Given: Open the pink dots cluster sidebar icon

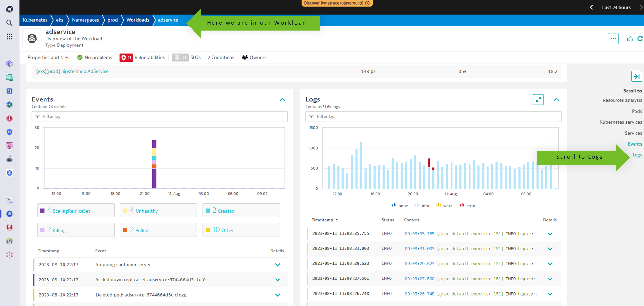Looking at the screenshot, I should [9, 255].
